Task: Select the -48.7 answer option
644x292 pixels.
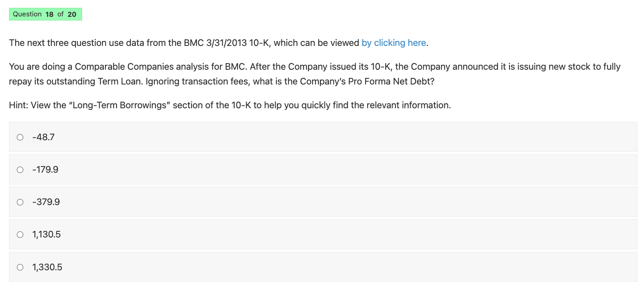Action: click(43, 137)
